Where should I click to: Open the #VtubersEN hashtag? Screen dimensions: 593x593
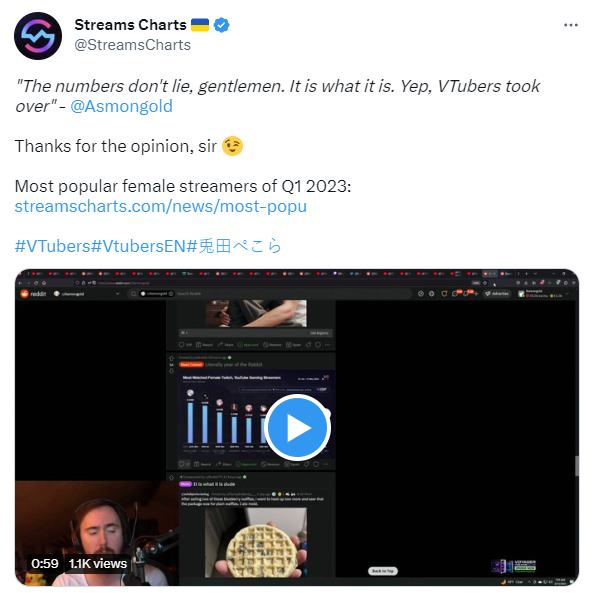point(138,246)
